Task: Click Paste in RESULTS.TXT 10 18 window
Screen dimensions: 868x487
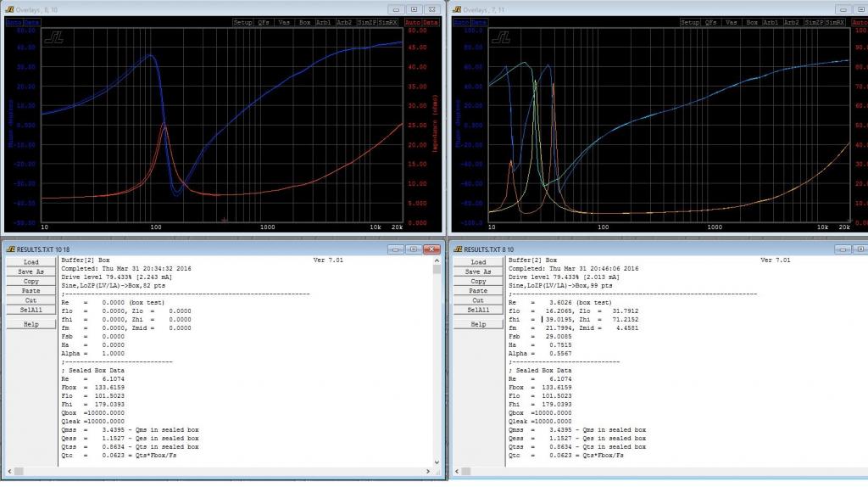Action: [x=31, y=290]
